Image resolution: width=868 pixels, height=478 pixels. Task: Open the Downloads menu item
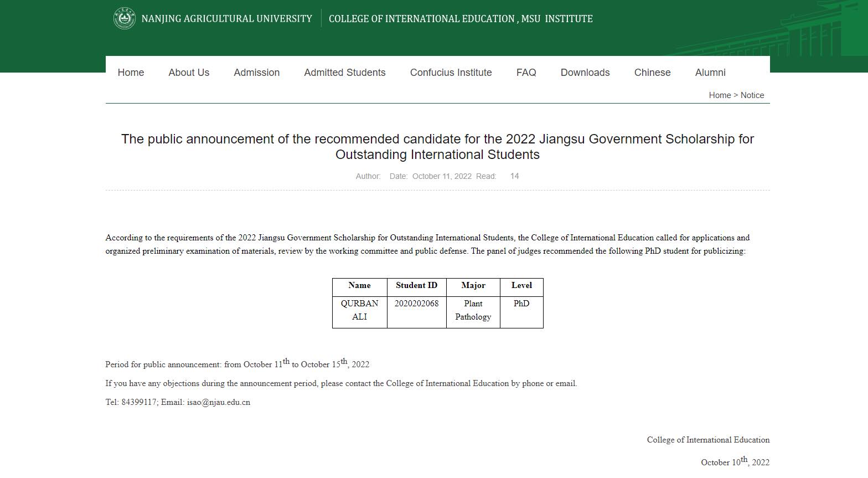pos(585,73)
